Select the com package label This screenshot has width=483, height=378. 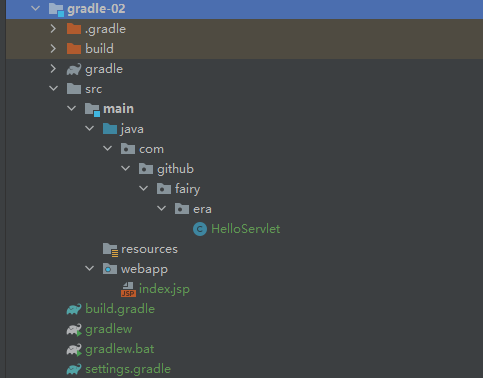pos(151,149)
